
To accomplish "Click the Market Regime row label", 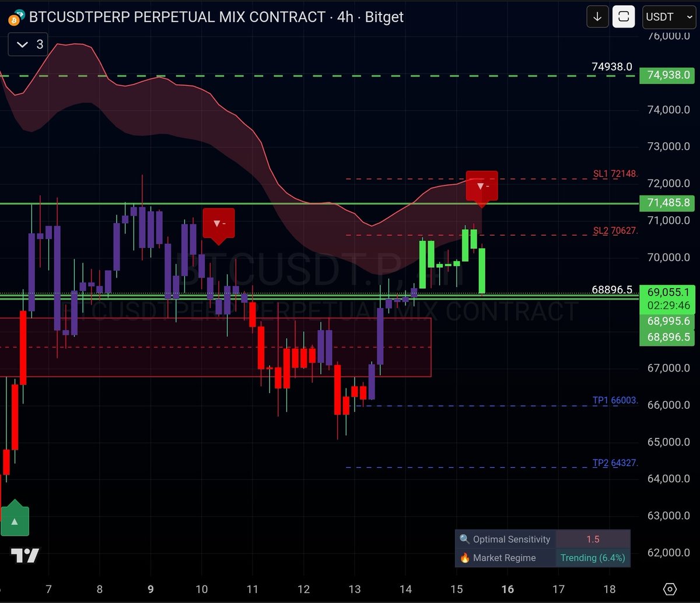I will coord(505,558).
